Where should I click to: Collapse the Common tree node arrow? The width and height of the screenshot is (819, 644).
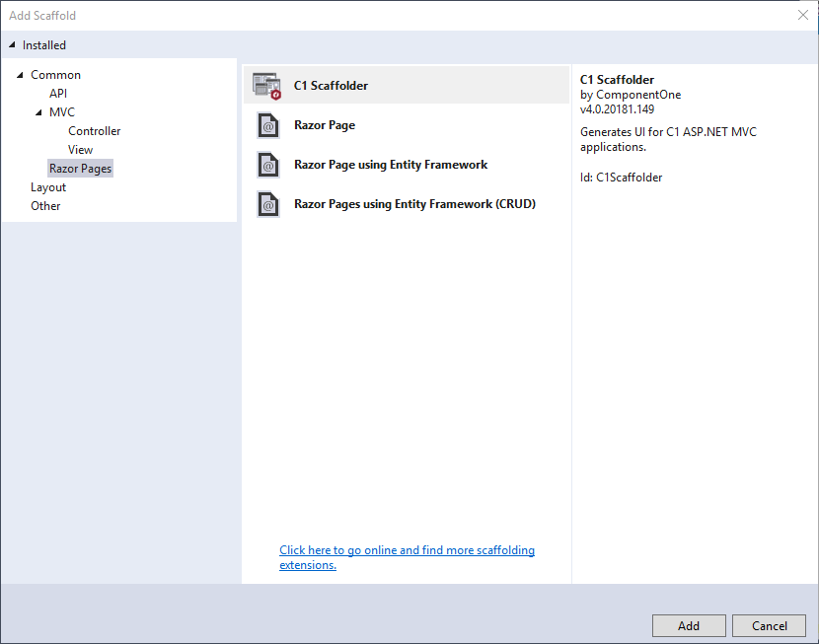click(x=20, y=75)
